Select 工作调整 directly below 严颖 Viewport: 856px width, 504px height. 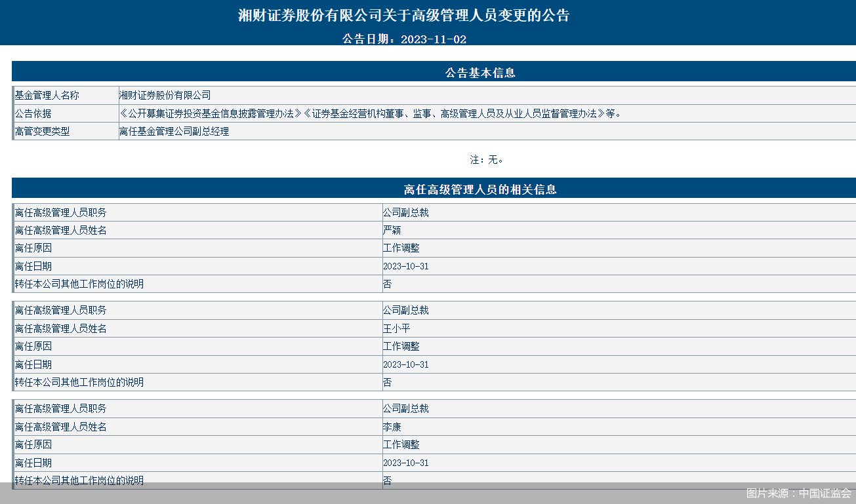401,248
